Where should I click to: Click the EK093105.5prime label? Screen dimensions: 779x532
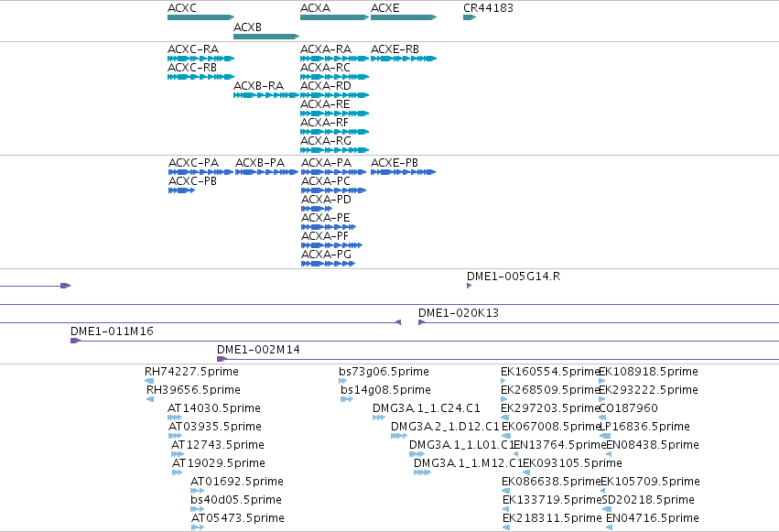(x=572, y=463)
